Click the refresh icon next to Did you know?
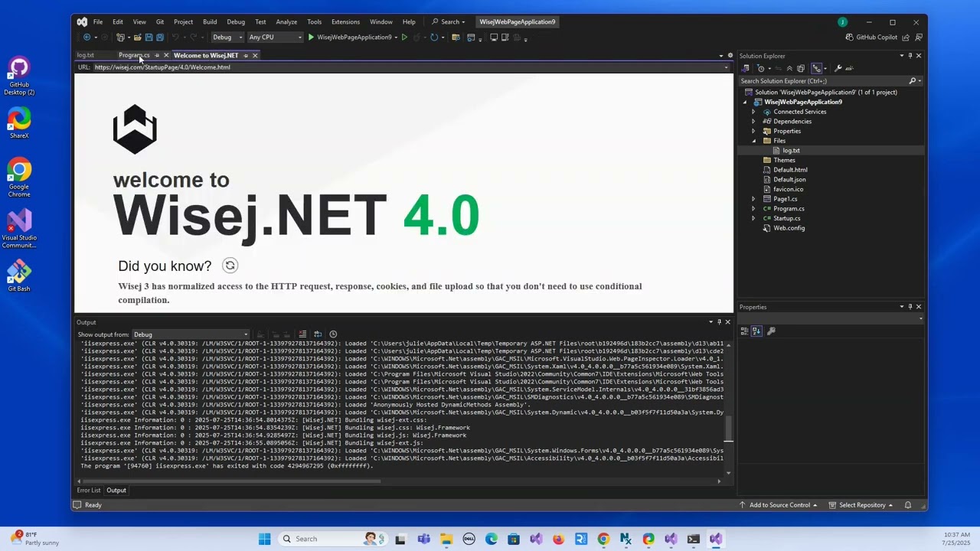Viewport: 980px width, 551px height. point(230,266)
